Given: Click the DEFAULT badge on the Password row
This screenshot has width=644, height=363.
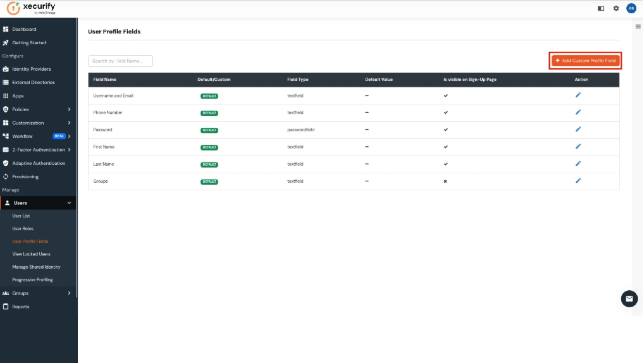Looking at the screenshot, I should (209, 130).
